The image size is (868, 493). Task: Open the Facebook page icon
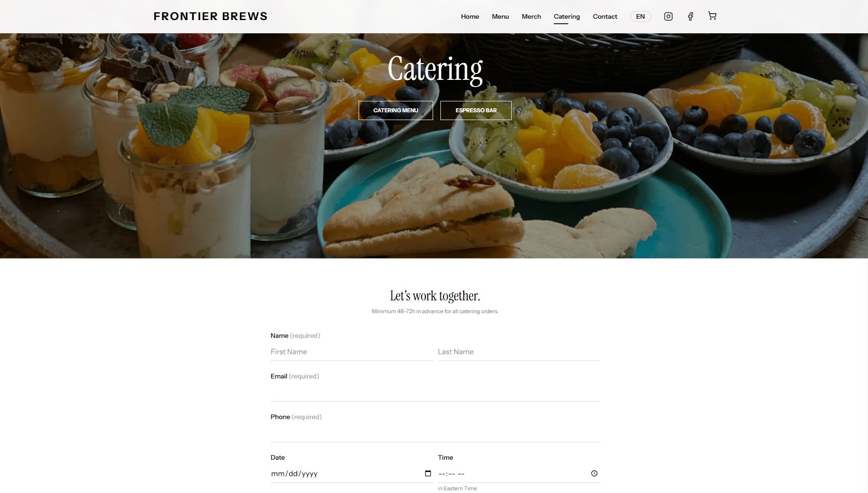tap(690, 16)
